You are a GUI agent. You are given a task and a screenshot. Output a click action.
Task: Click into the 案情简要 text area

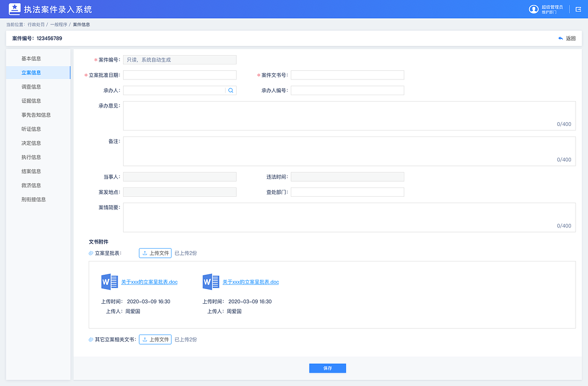[349, 217]
